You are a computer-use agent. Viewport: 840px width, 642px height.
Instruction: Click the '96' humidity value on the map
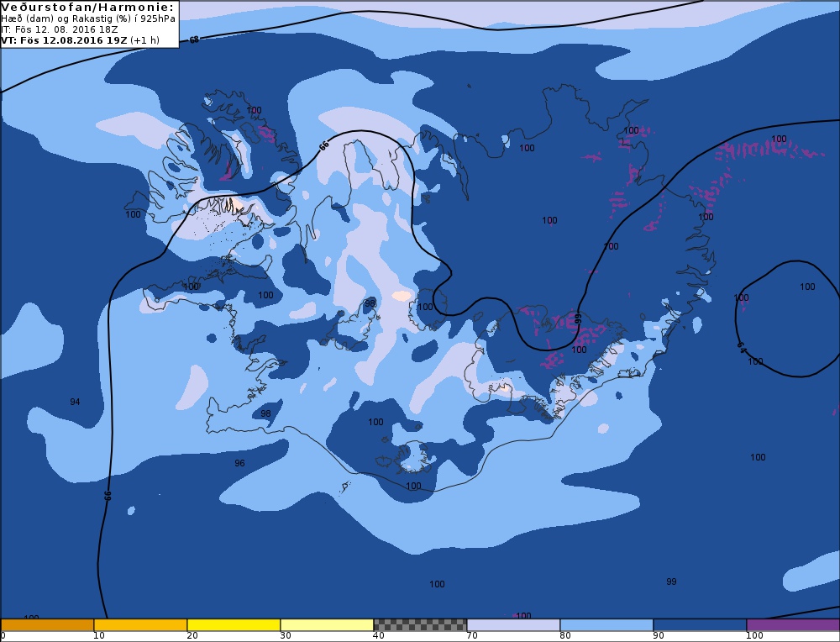[x=239, y=463]
